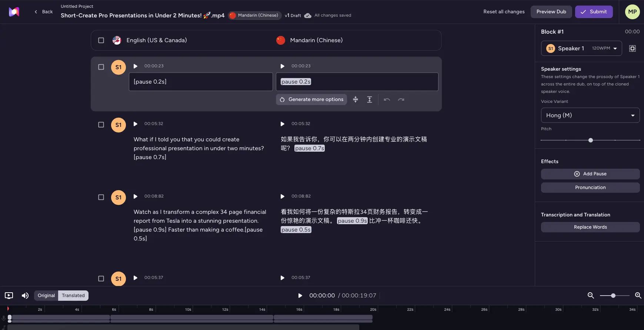Tick checkbox for the 00:05:32 block

101,125
